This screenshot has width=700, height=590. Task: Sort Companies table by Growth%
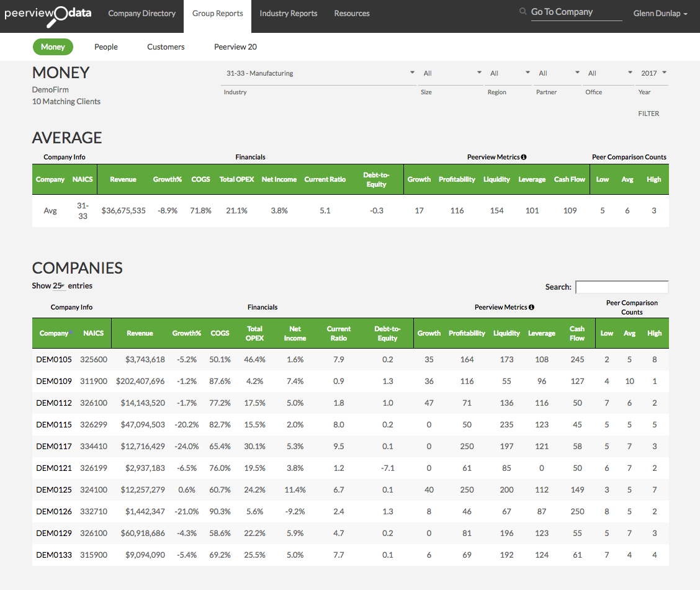(187, 333)
